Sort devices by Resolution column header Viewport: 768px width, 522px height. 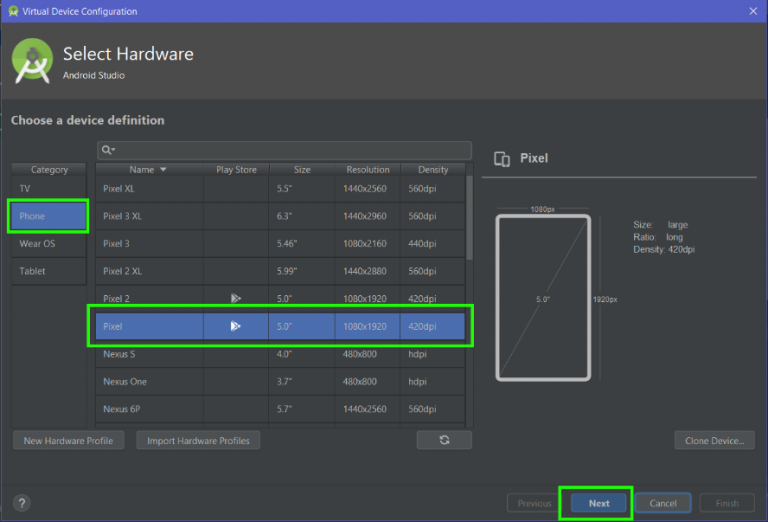point(368,170)
